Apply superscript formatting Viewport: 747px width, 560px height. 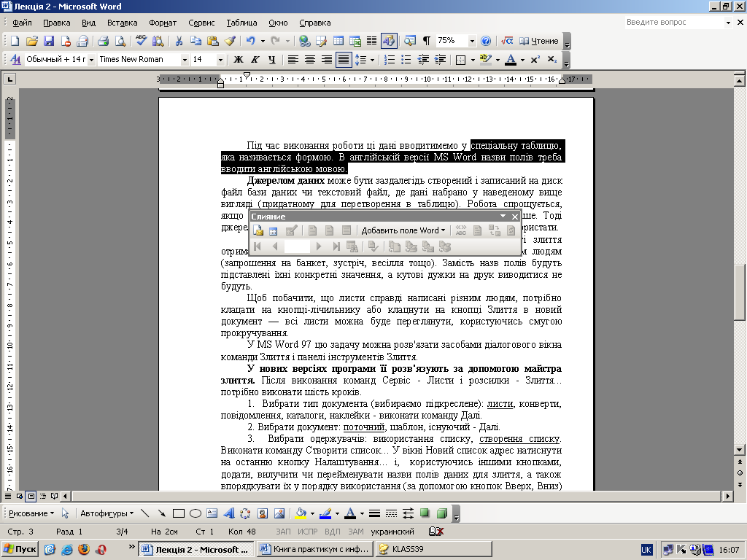coord(535,60)
